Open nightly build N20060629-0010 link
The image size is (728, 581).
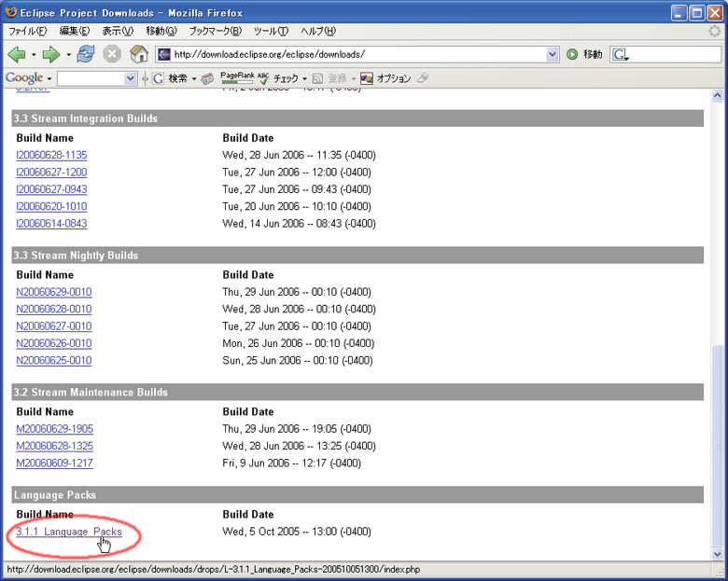point(54,292)
